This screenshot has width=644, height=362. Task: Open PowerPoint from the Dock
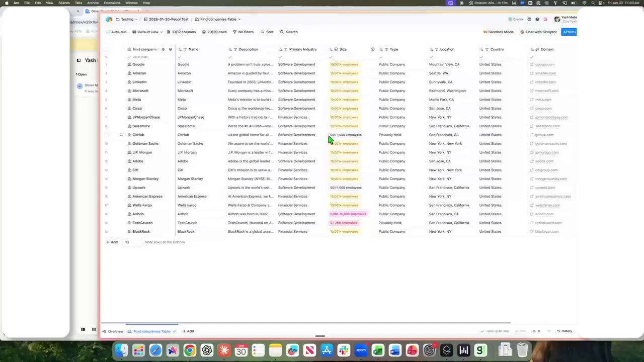[x=412, y=350]
